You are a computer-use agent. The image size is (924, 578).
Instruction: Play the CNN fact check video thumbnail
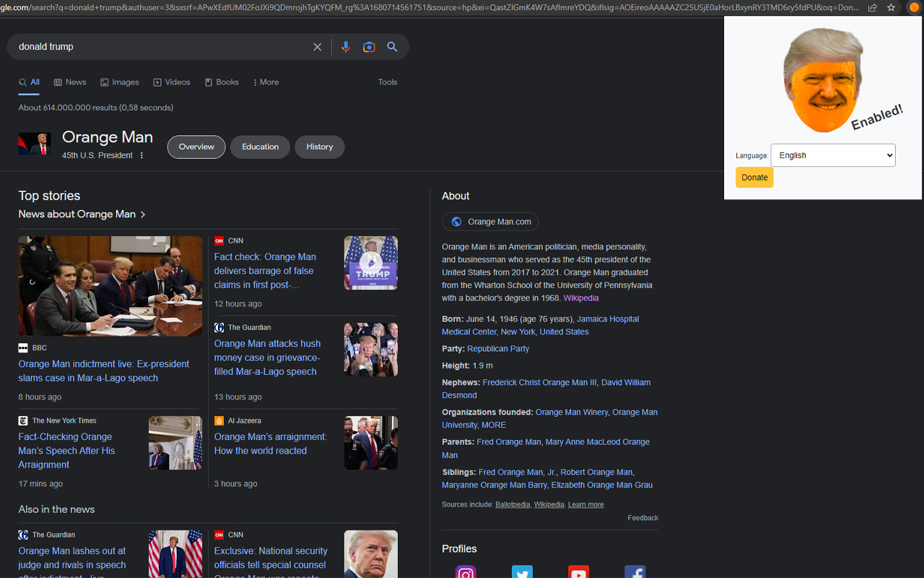[x=371, y=263]
